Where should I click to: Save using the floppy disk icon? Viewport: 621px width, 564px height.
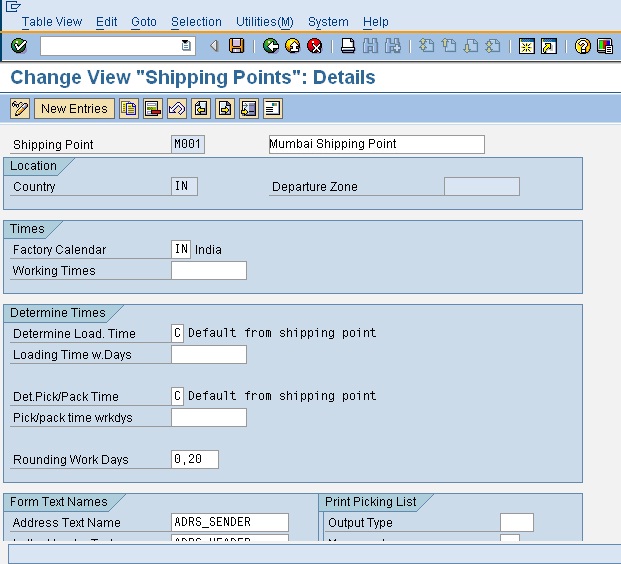(236, 46)
